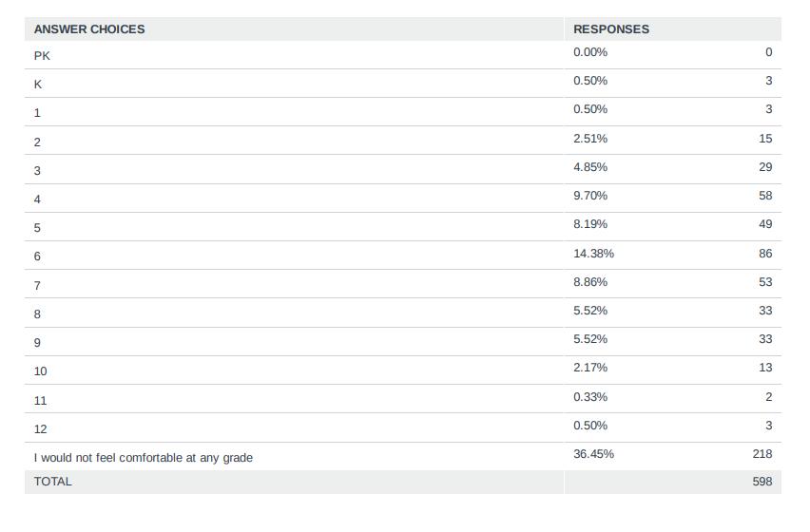Click the count 49 for grade 5
The width and height of the screenshot is (810, 532).
(x=765, y=224)
